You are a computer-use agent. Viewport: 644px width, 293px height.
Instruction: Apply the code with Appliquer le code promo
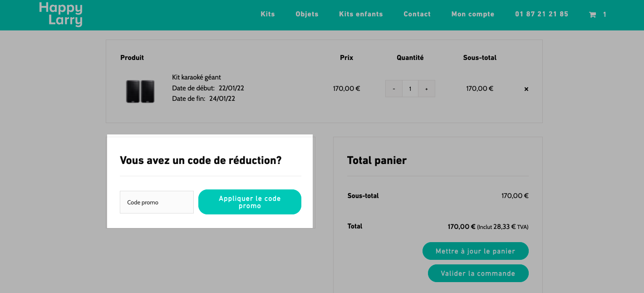[x=250, y=202]
